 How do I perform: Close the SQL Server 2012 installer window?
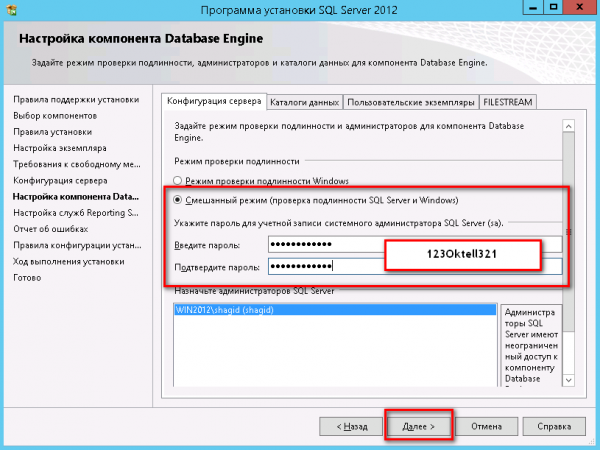[579, 9]
